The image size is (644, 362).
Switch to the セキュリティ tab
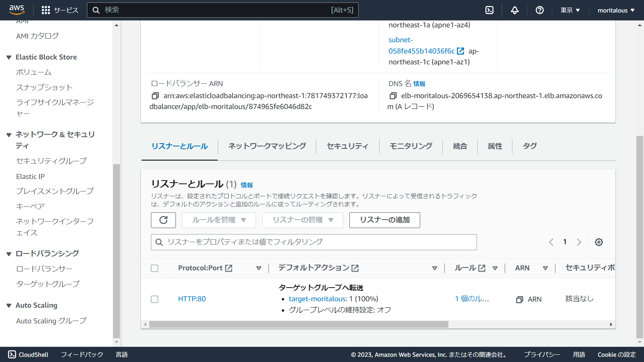coord(347,146)
